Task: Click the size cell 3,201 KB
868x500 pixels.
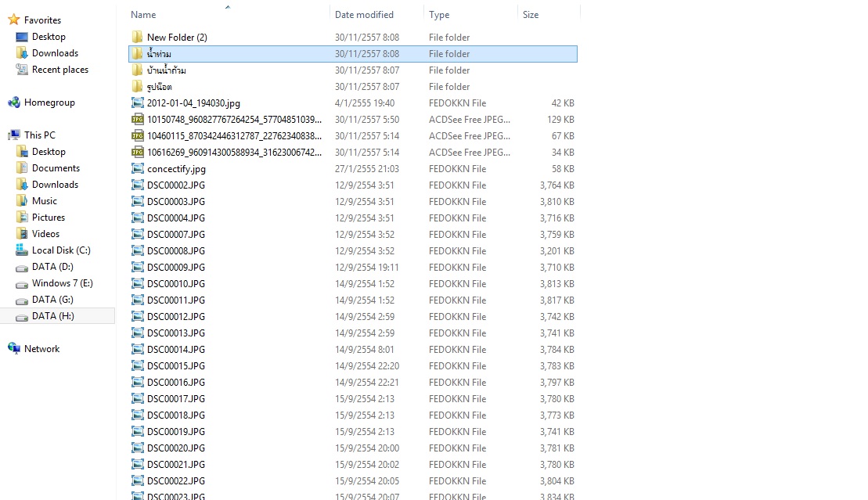Action: pos(557,251)
